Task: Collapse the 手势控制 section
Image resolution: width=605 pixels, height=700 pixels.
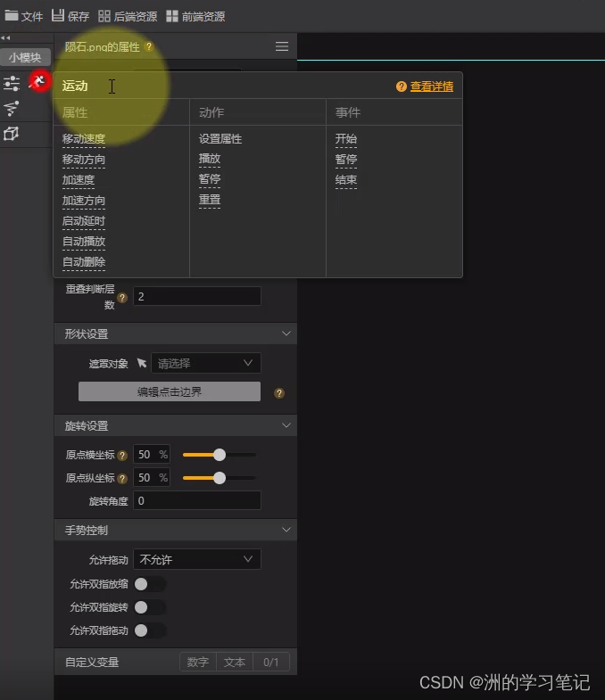Action: pos(286,530)
